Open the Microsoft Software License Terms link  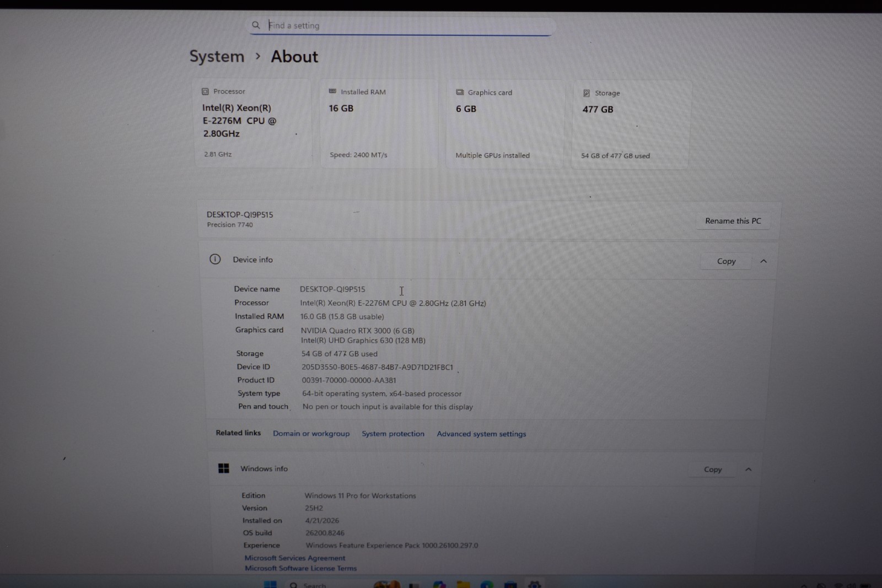[300, 568]
